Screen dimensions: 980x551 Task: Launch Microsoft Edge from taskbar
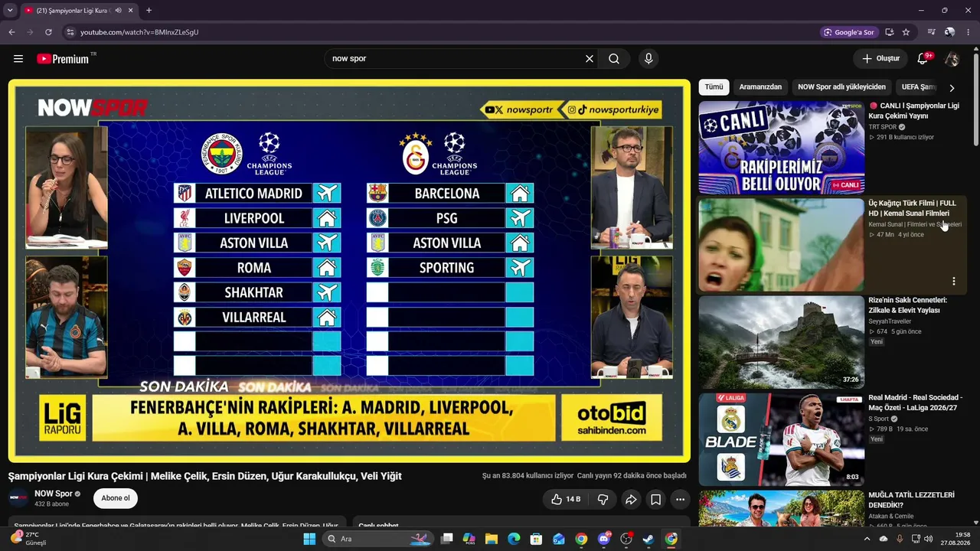point(514,539)
